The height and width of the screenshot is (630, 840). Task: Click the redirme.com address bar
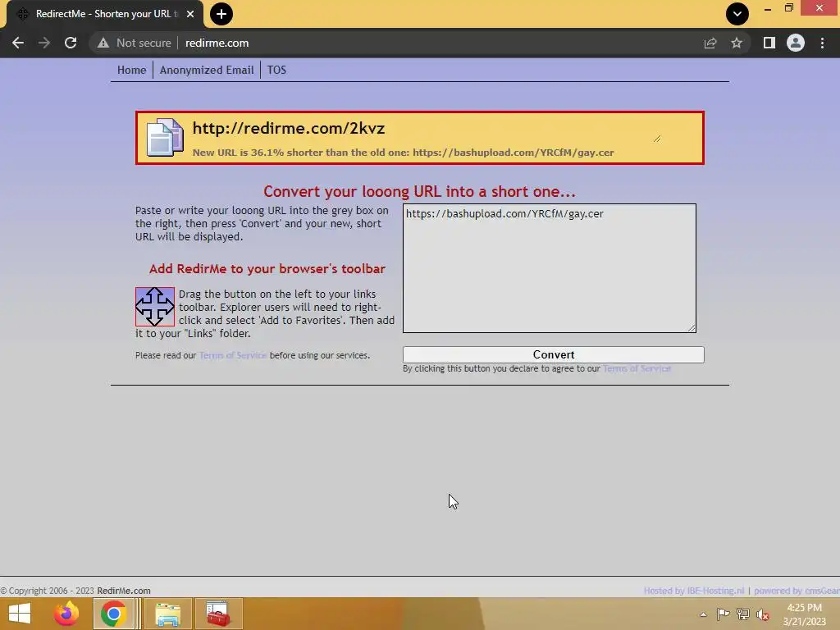tap(217, 43)
